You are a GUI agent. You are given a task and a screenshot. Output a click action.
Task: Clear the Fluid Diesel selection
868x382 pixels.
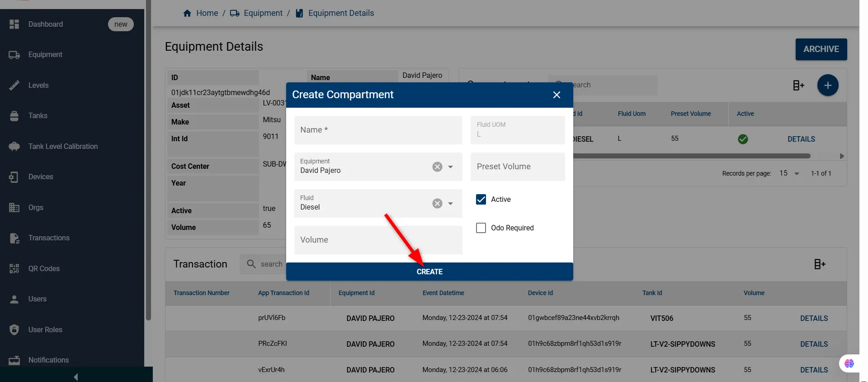click(437, 203)
